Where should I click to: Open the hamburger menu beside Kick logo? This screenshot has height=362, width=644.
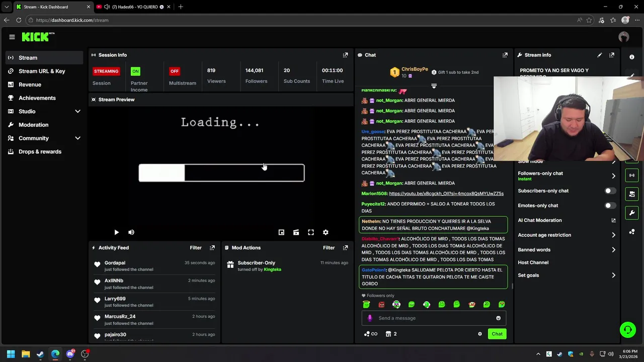coord(12,37)
